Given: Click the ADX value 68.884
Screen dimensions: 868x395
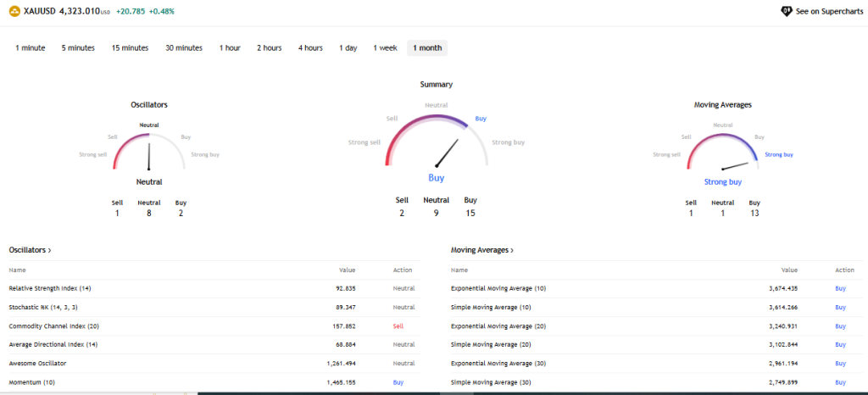Looking at the screenshot, I should coord(345,344).
